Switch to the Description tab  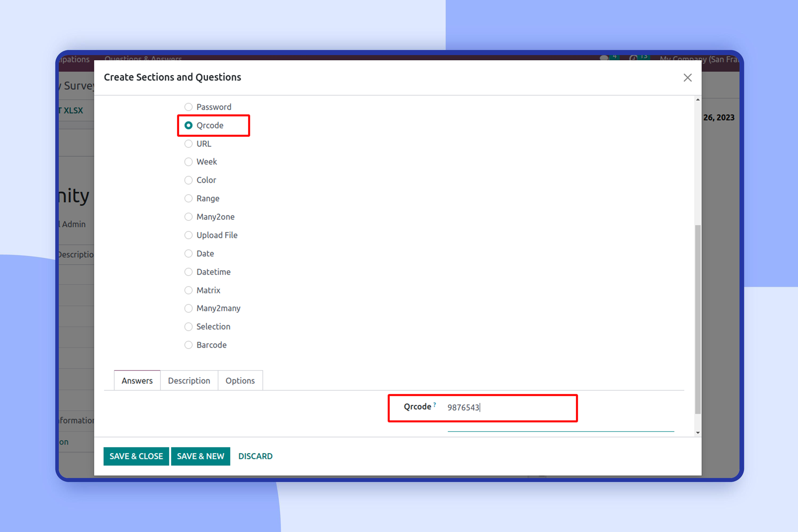point(189,381)
